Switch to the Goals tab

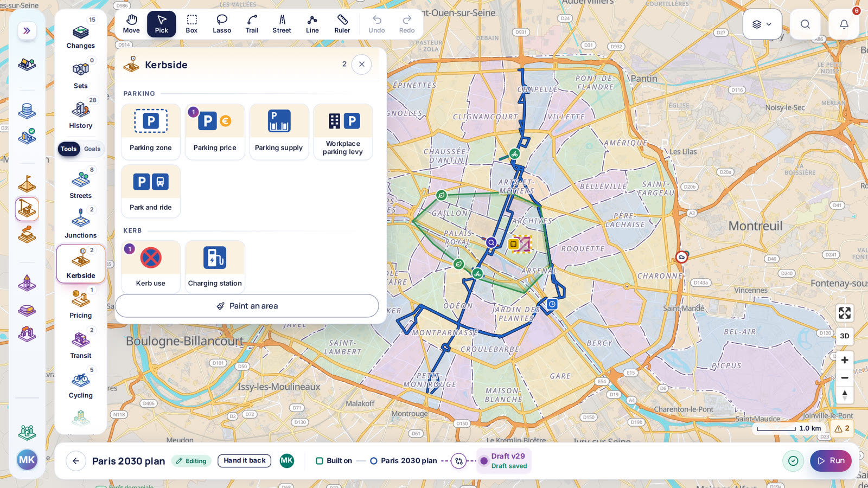coord(92,149)
